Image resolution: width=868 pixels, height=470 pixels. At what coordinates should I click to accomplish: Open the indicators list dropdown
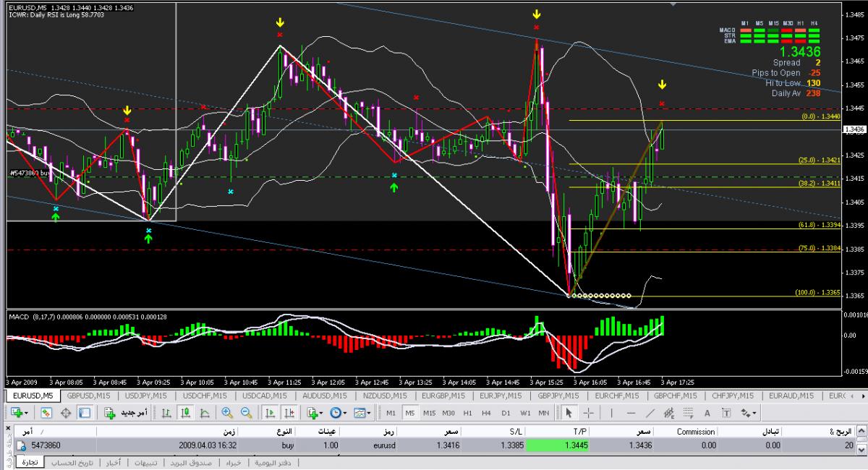point(315,413)
